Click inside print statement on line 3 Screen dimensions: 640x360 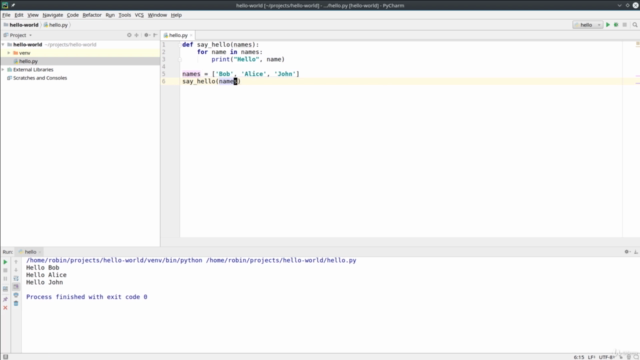(x=248, y=60)
